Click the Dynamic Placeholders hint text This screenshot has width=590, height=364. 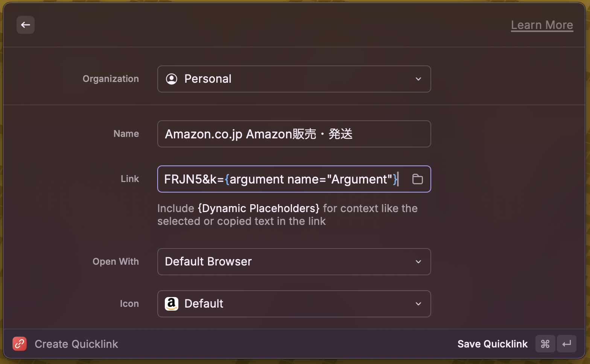tap(259, 208)
